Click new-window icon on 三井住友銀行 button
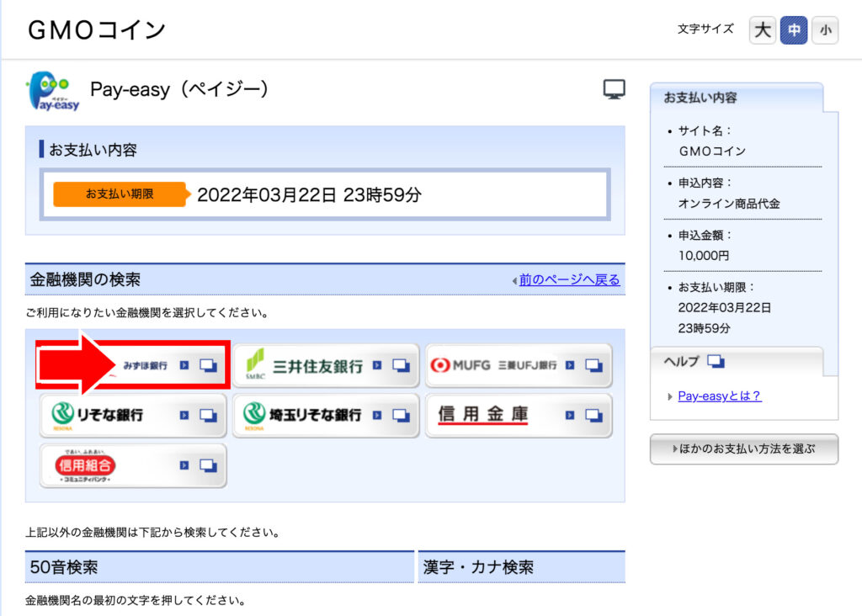The width and height of the screenshot is (862, 616). (402, 365)
